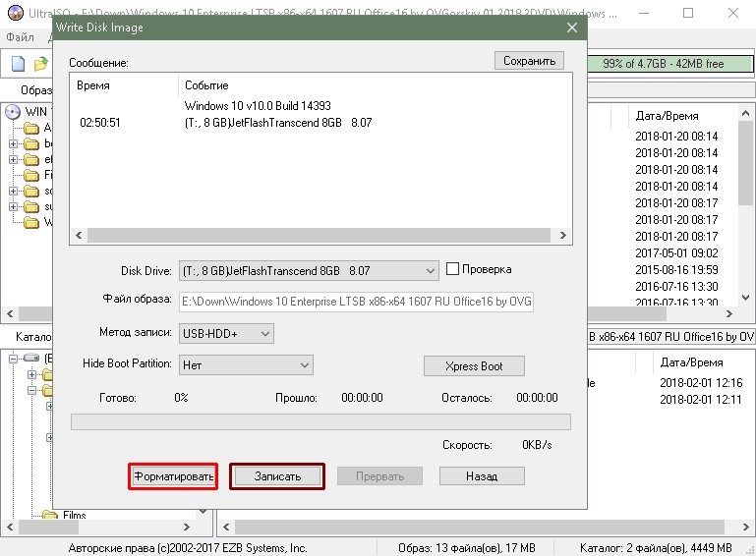Enable the Проверка checkbox
Image resolution: width=756 pixels, height=556 pixels.
(x=452, y=269)
